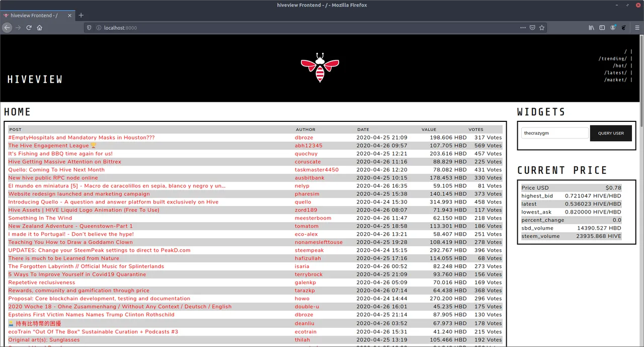Viewport: 644px width, 347px height.
Task: Open author nelyp profile link
Action: (302, 186)
